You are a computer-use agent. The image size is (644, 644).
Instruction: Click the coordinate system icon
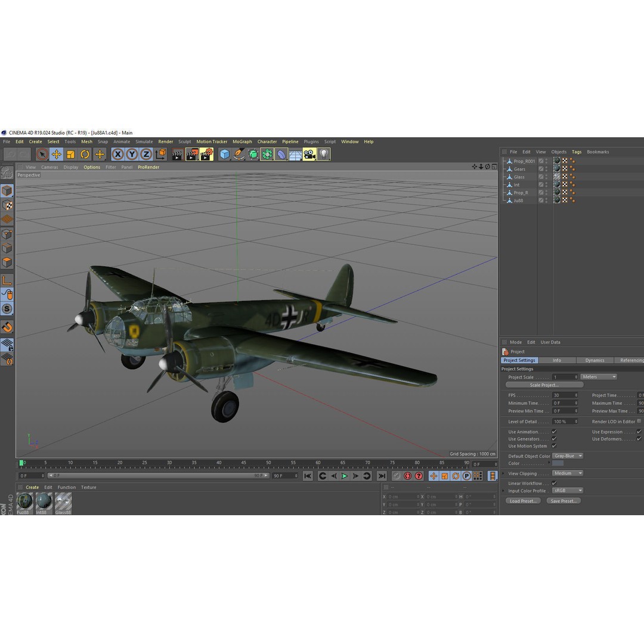pyautogui.click(x=160, y=154)
